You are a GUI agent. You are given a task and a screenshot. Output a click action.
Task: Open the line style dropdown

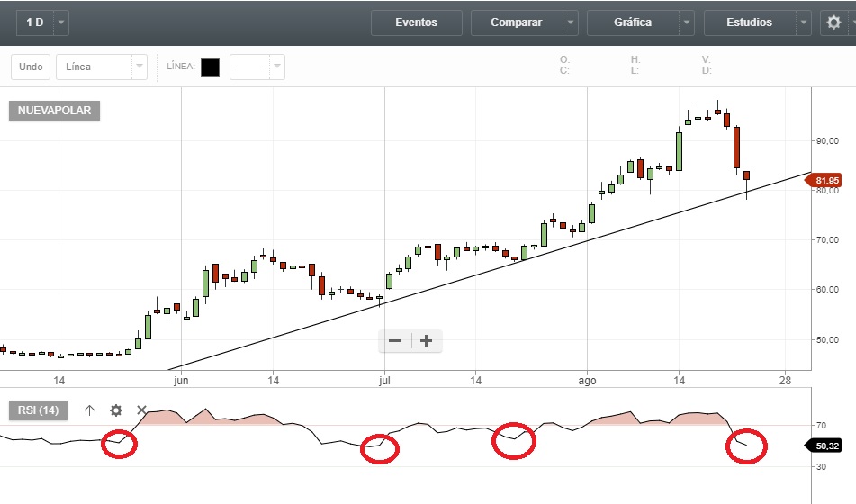[257, 67]
